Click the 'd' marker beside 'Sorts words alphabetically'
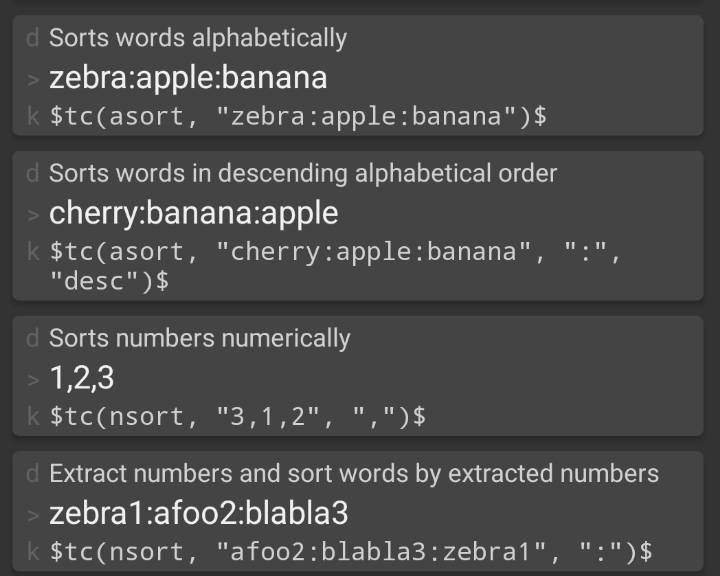 tap(32, 38)
